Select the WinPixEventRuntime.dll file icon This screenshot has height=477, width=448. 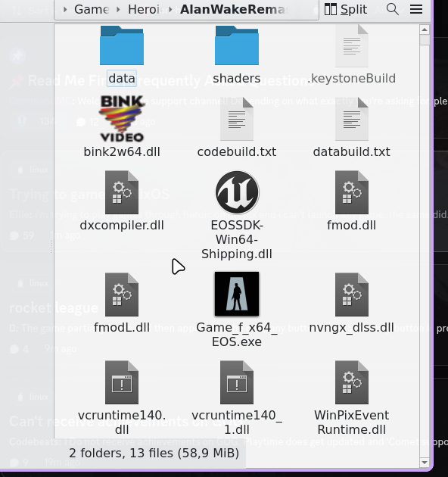(352, 382)
